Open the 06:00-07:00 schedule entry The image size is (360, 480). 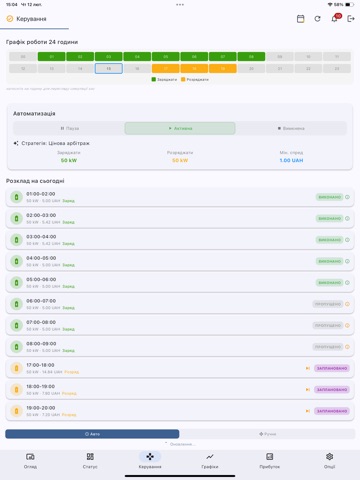pyautogui.click(x=180, y=304)
